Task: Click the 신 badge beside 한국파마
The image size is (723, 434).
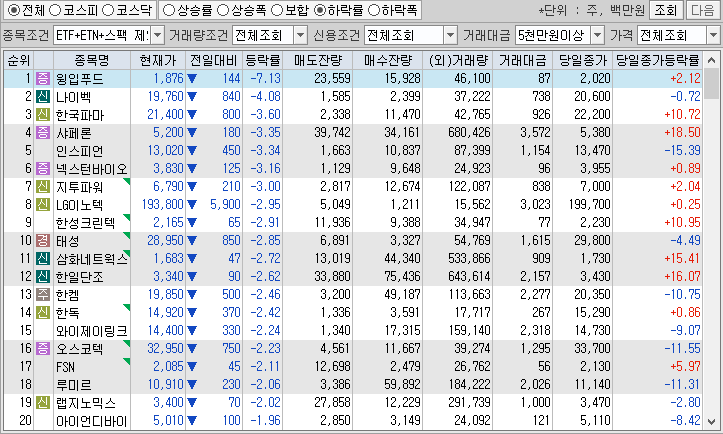Action: pyautogui.click(x=43, y=114)
